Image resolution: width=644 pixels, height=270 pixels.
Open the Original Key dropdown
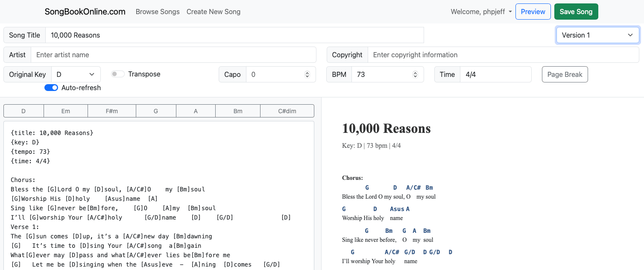76,74
